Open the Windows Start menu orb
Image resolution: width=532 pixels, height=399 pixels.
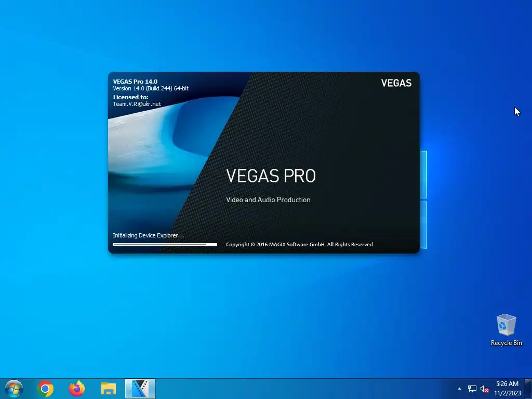14,389
